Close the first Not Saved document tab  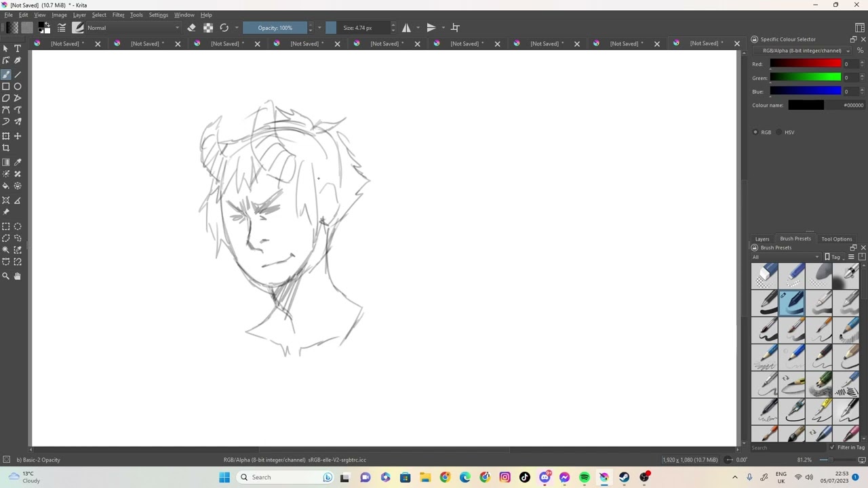click(x=98, y=44)
